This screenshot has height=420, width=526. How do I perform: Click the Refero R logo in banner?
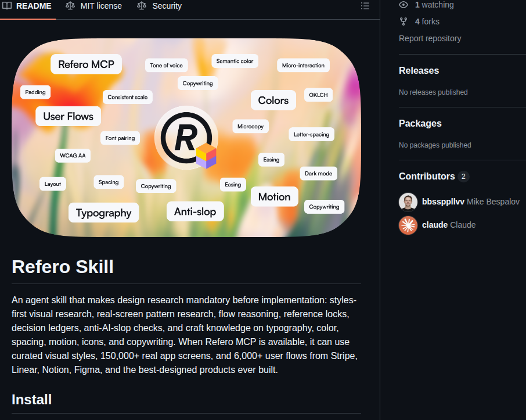[x=186, y=138]
